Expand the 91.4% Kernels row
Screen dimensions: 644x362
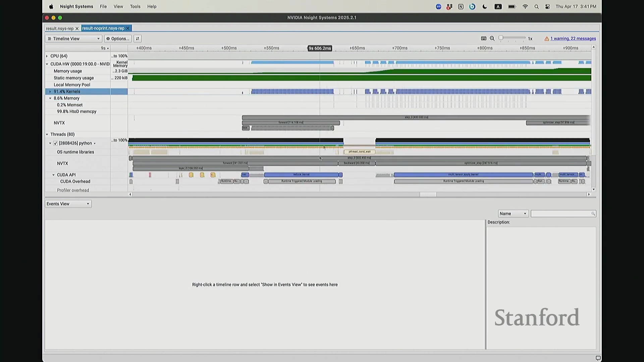(x=50, y=92)
